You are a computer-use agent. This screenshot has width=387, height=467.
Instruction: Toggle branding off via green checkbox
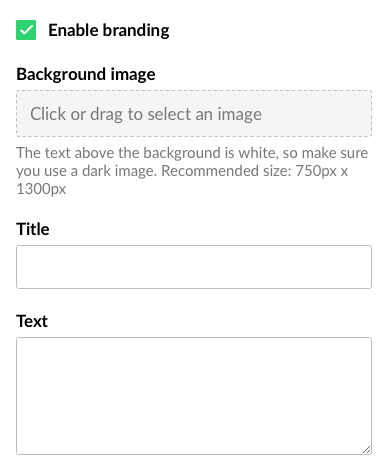point(26,30)
